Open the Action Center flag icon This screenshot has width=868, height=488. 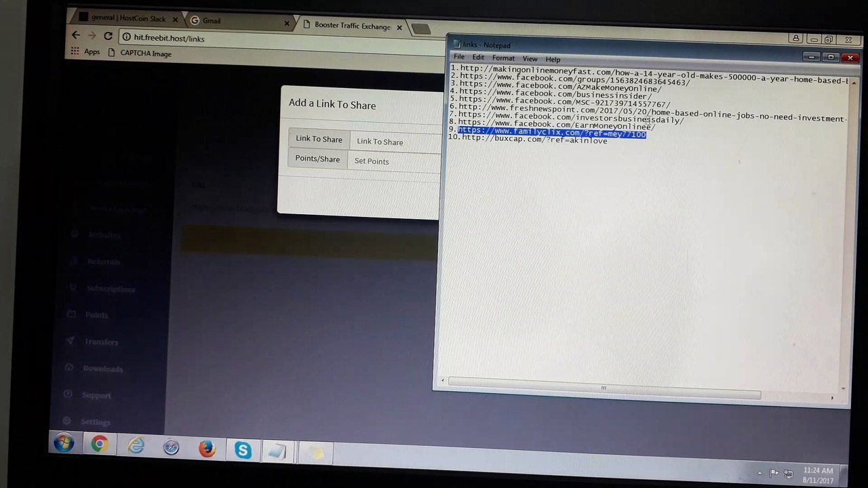(x=774, y=472)
